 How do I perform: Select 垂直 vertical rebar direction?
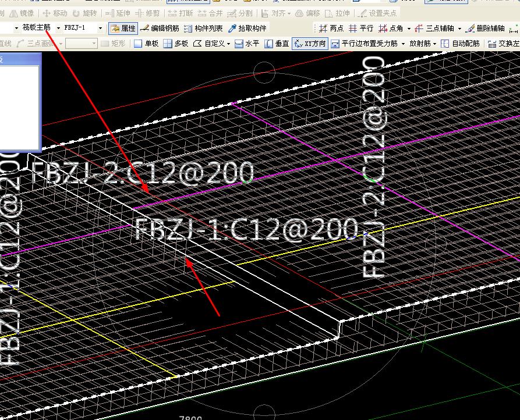pyautogui.click(x=277, y=44)
